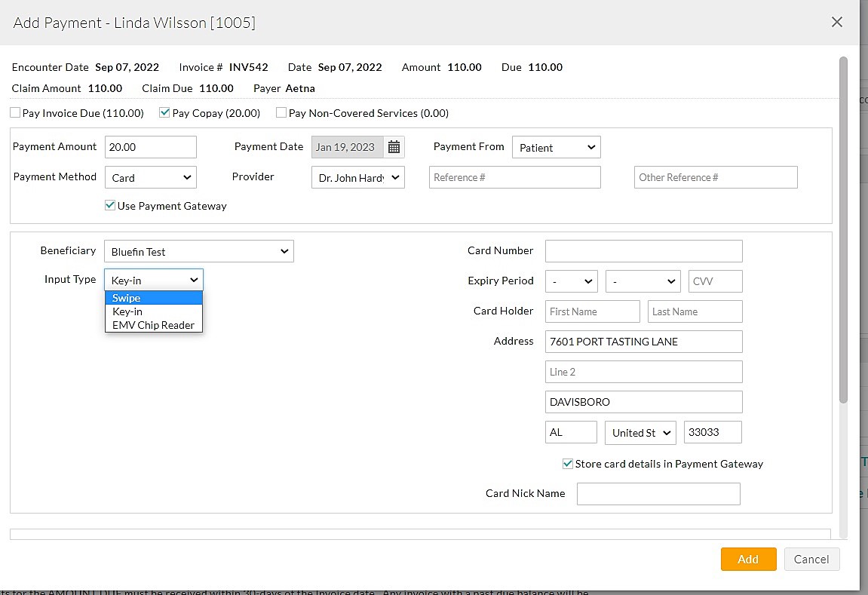Click the Cancel button
The image size is (868, 595).
811,559
